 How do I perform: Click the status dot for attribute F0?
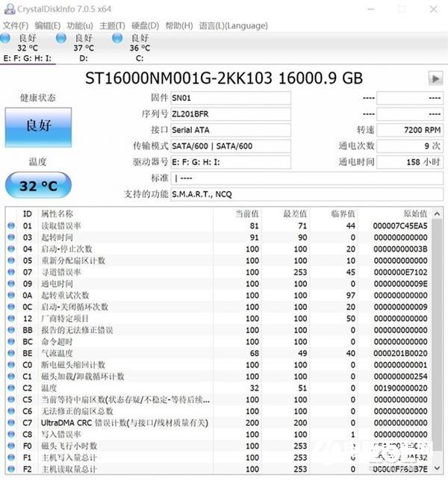(x=11, y=446)
